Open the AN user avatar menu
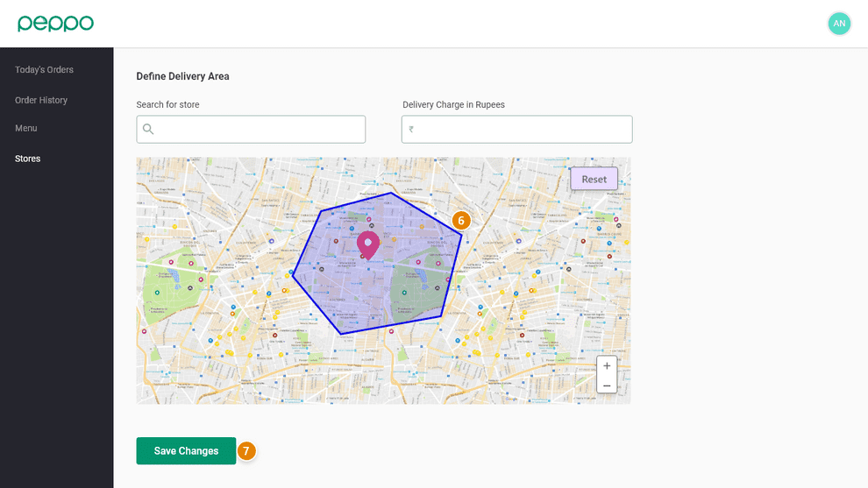 tap(839, 24)
